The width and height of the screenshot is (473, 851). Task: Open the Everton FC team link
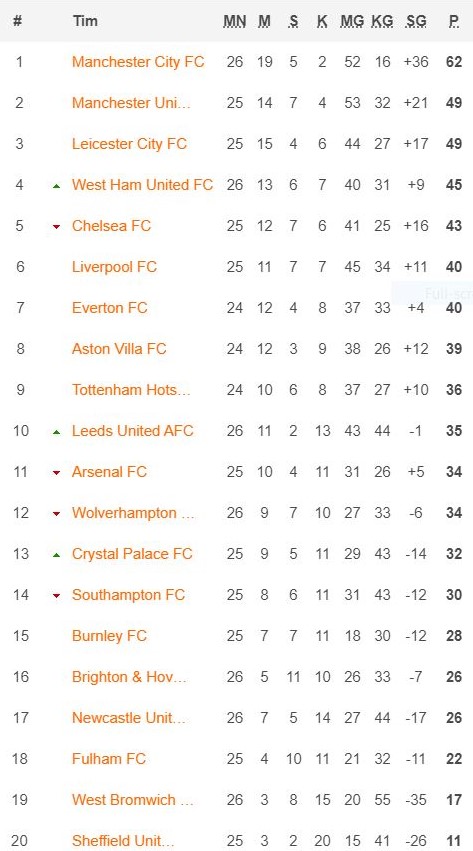[110, 308]
